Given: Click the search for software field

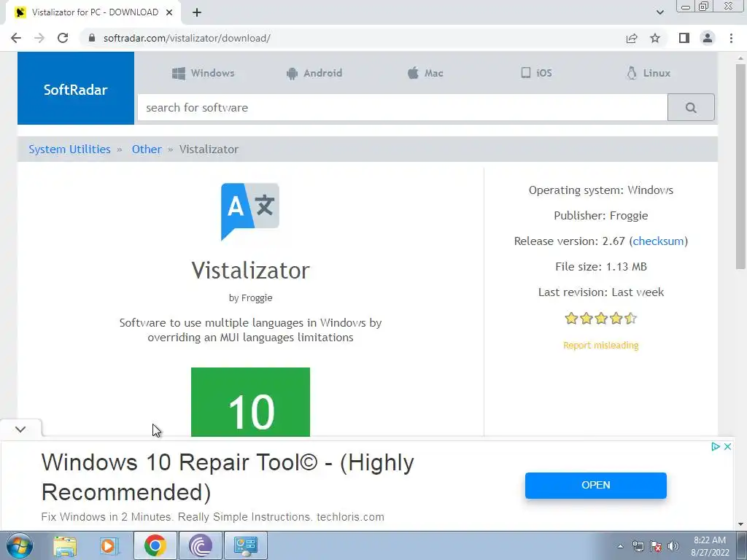Looking at the screenshot, I should [x=403, y=108].
